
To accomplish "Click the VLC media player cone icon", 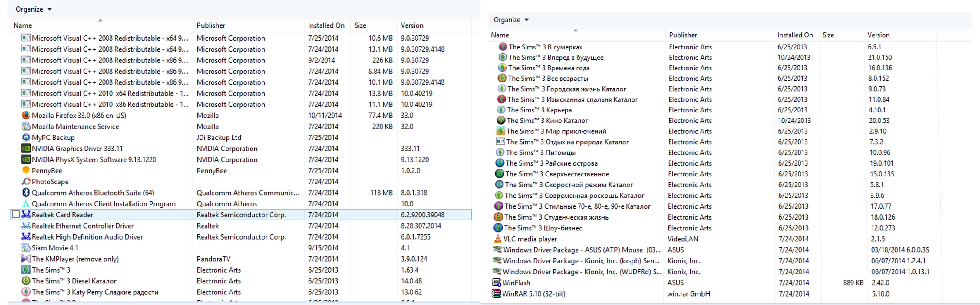I will click(x=498, y=239).
